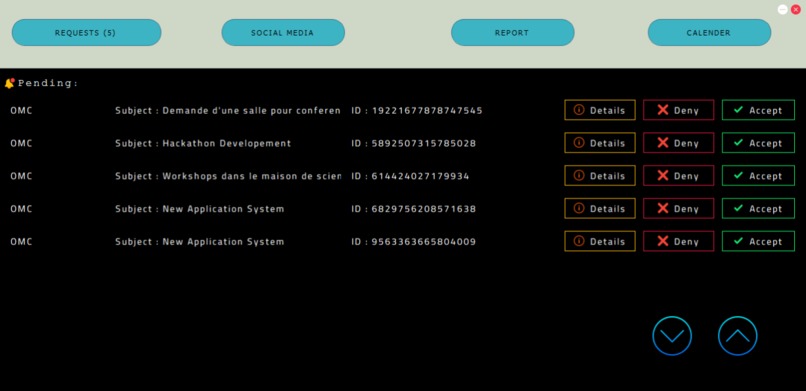Accept request ID 9563363665804009

[758, 241]
